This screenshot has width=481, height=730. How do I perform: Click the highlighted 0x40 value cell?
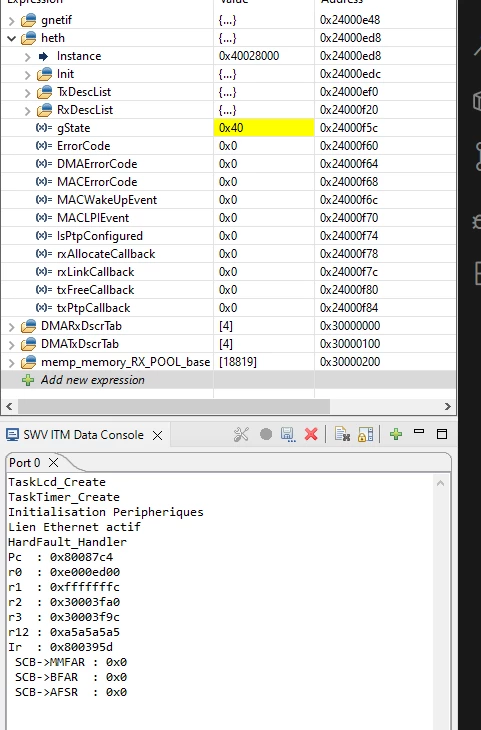(264, 128)
